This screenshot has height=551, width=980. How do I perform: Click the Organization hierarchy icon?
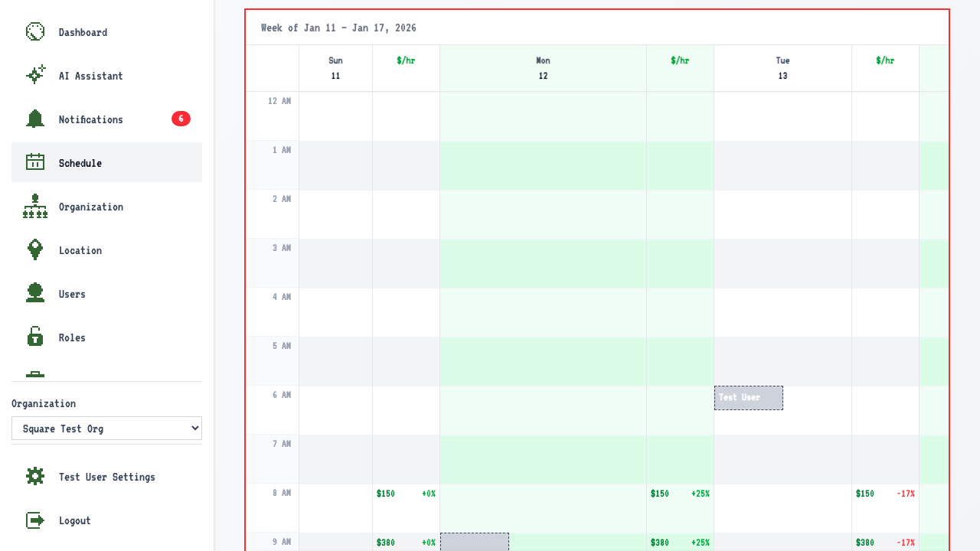coord(35,206)
